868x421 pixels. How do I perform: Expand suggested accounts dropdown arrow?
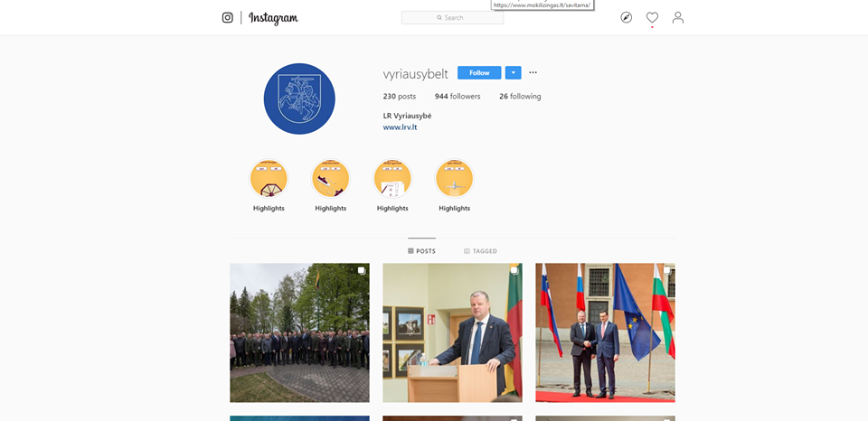pyautogui.click(x=514, y=72)
